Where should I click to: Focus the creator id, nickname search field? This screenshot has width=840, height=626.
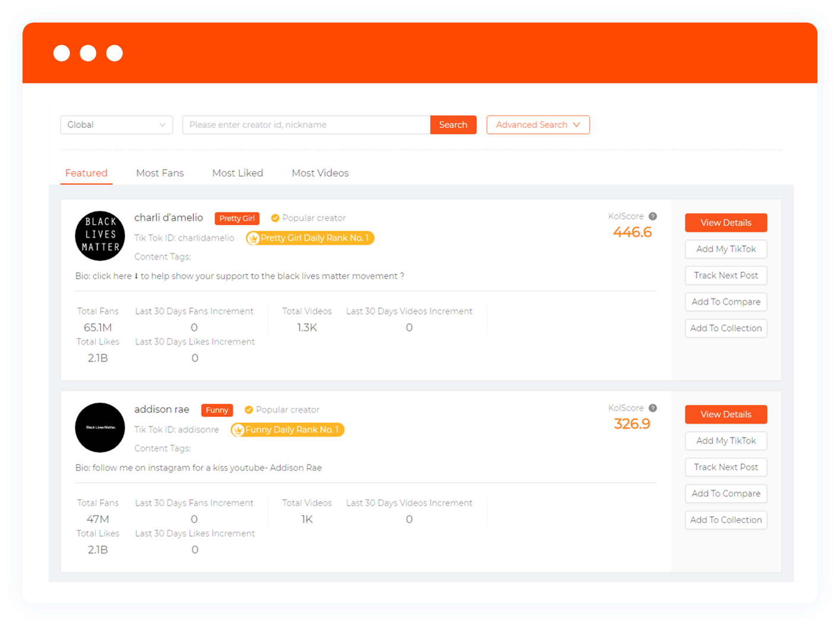[306, 125]
